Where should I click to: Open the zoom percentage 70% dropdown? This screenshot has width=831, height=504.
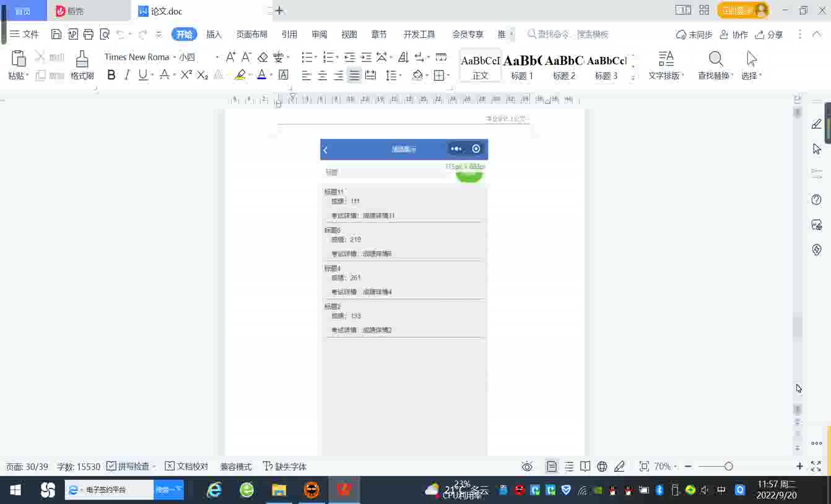click(x=666, y=466)
